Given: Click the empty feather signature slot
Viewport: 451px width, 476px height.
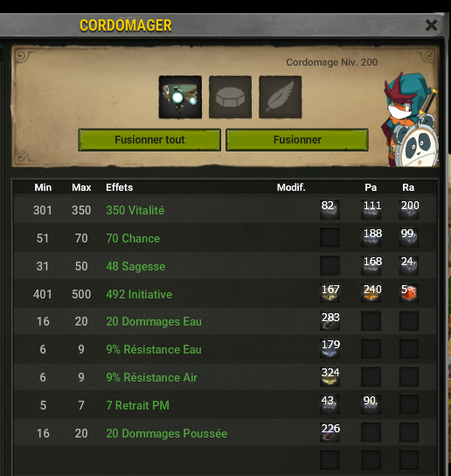Looking at the screenshot, I should coord(281,97).
